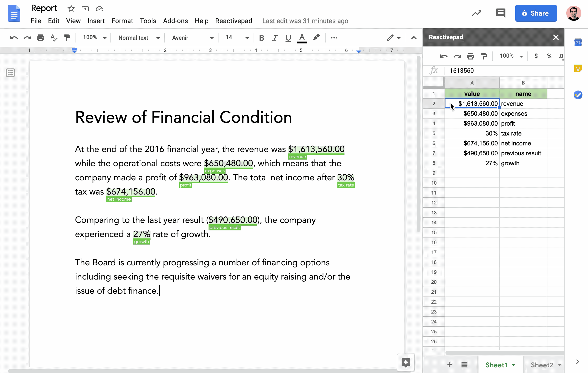Select column B header in spreadsheet
588x373 pixels.
point(523,83)
